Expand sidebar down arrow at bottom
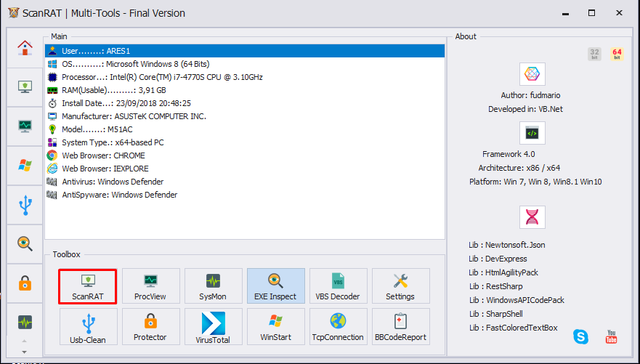This screenshot has width=640, height=364. click(24, 352)
